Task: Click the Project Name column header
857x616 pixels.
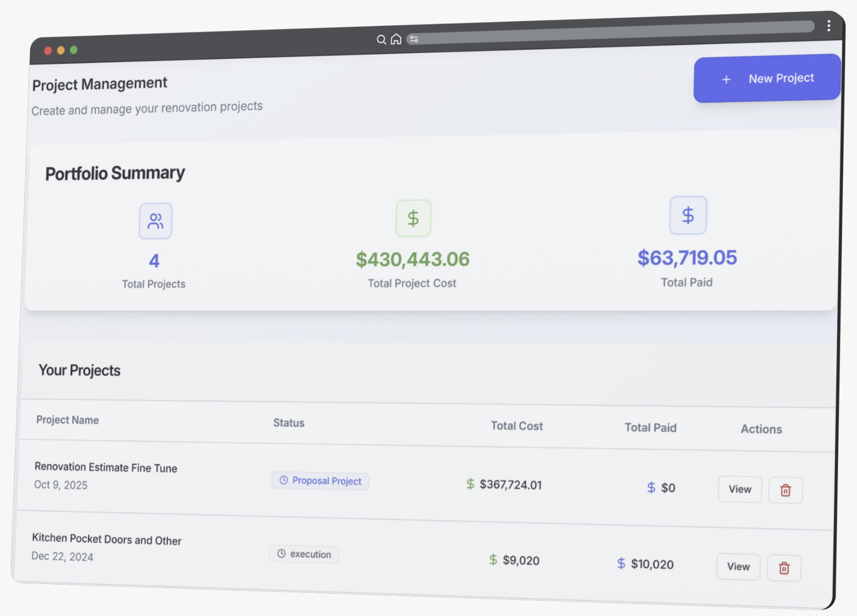Action: click(67, 420)
